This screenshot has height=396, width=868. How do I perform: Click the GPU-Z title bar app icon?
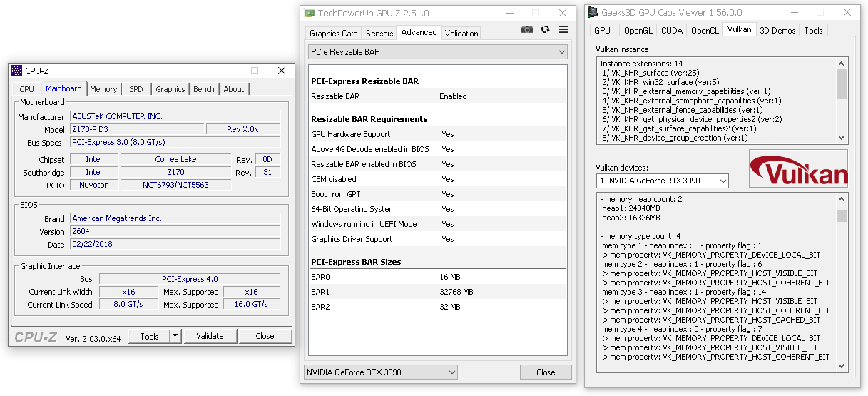tap(309, 13)
